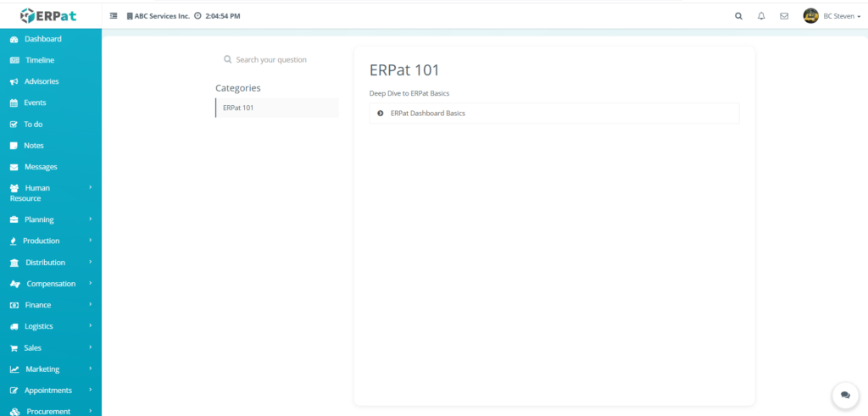This screenshot has width=868, height=416.
Task: Click the Events calendar icon
Action: click(x=14, y=103)
